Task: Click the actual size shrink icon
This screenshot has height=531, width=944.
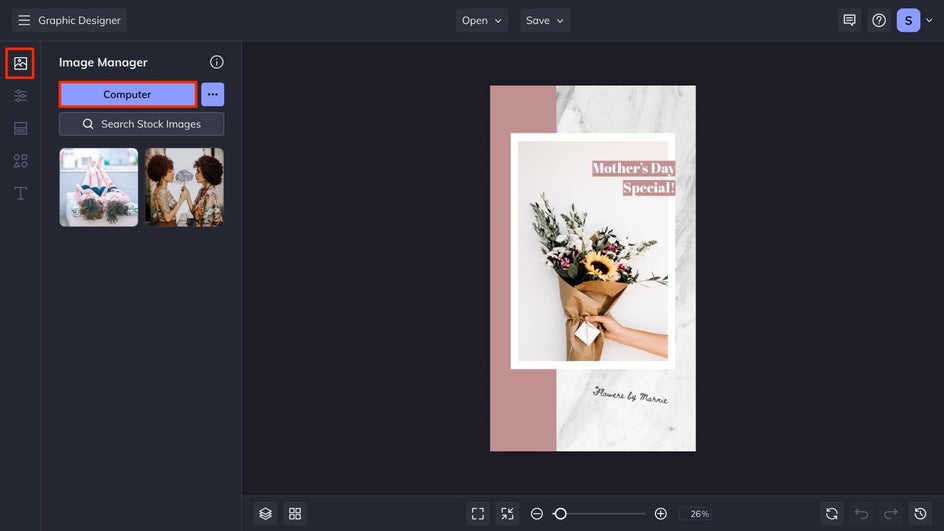Action: pos(508,514)
